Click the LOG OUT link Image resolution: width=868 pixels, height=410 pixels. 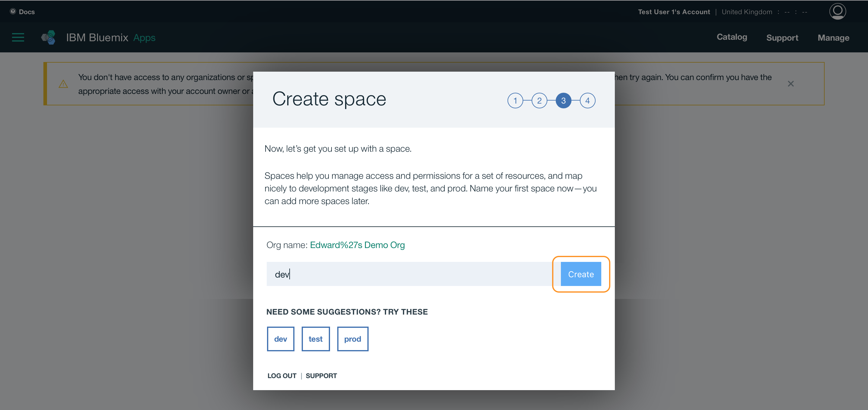click(x=282, y=376)
